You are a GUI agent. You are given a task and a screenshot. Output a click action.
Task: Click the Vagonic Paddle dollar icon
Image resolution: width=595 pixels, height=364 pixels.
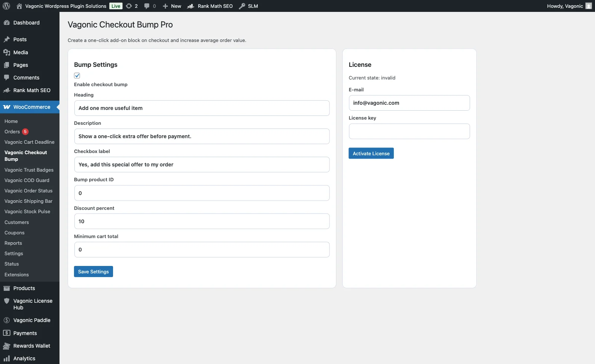coord(7,320)
